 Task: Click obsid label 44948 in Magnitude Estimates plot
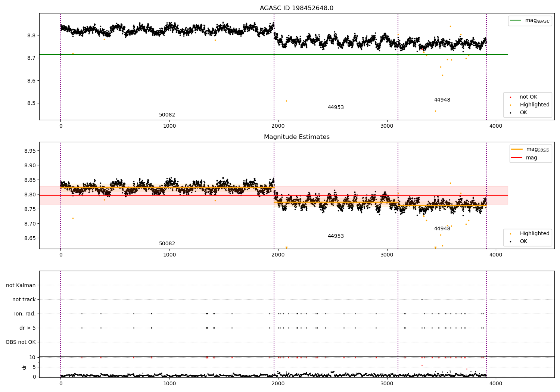442,229
